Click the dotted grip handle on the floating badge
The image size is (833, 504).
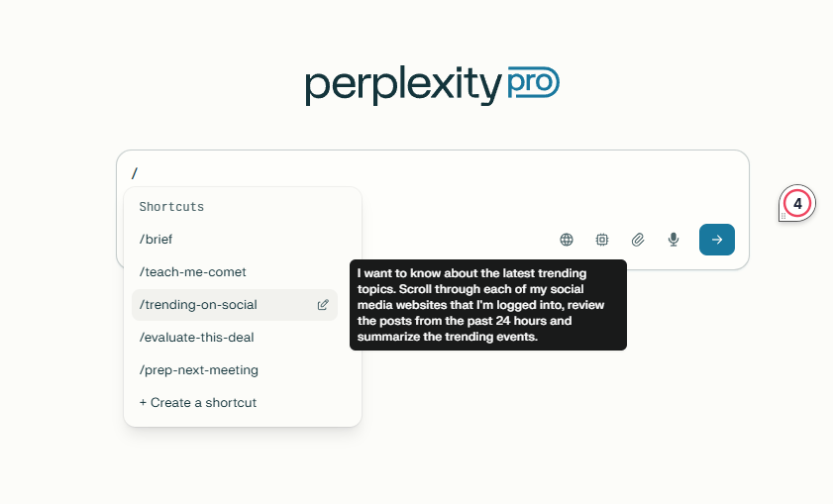click(783, 216)
